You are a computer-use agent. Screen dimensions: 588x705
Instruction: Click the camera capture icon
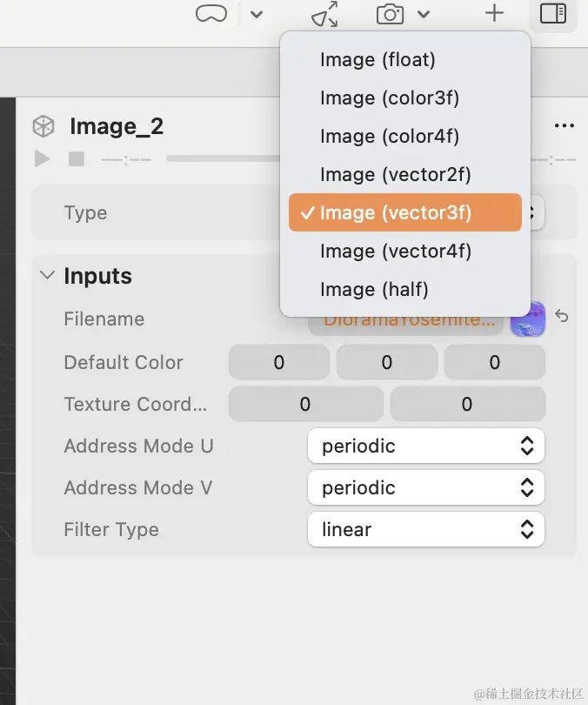point(391,14)
